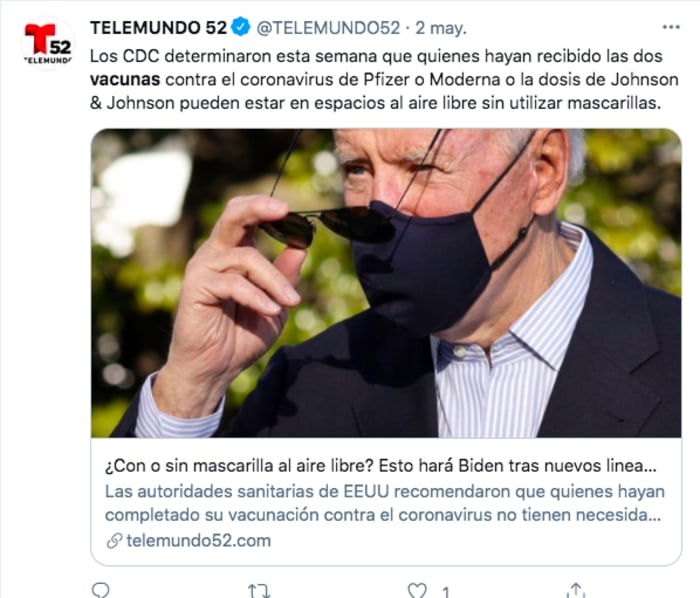Click the reply speech bubble icon

coord(100,590)
